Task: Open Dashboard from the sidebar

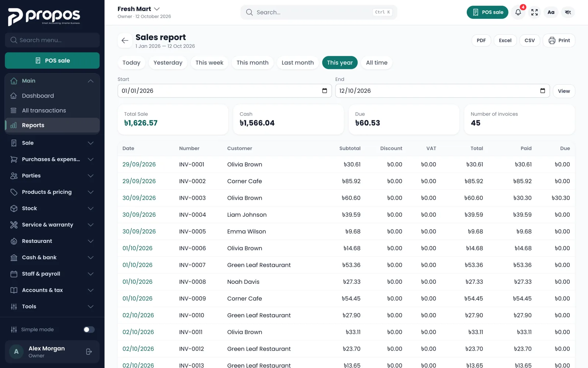Action: click(x=52, y=96)
